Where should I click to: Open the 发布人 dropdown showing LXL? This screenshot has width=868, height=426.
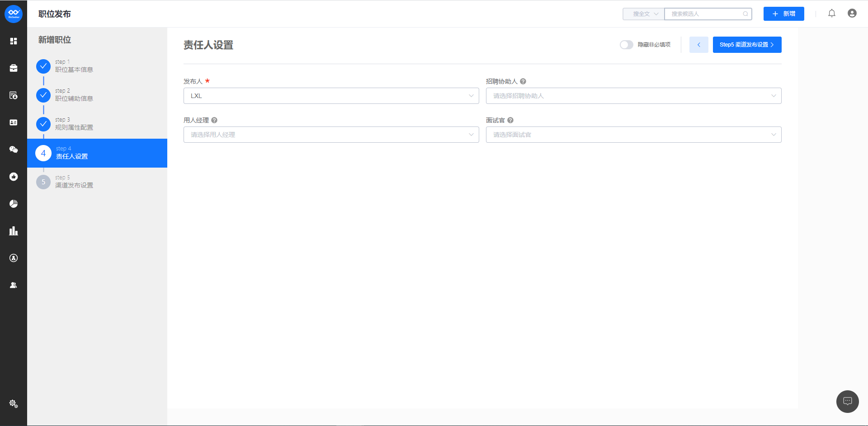pyautogui.click(x=331, y=96)
